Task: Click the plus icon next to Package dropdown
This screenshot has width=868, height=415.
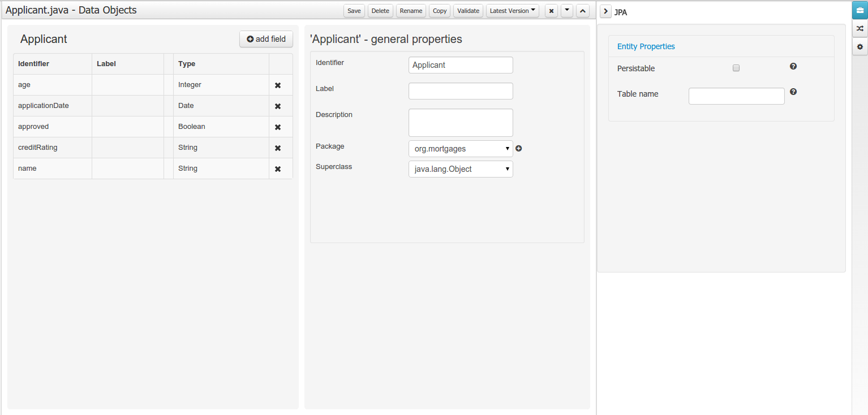Action: tap(518, 149)
